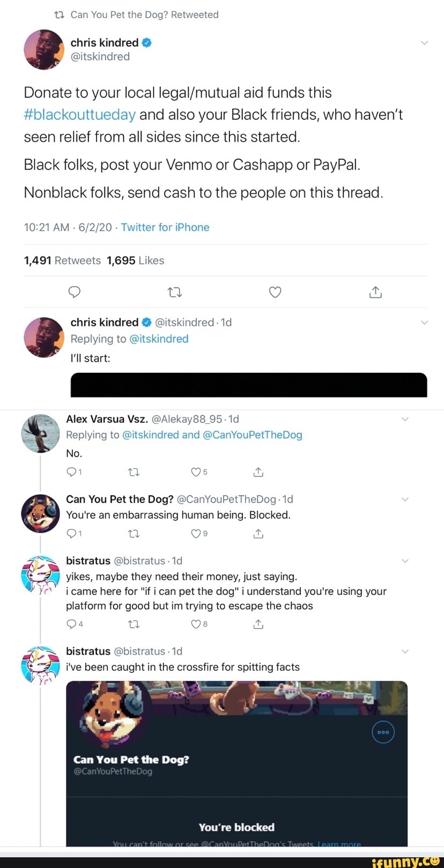The image size is (444, 868).
Task: Open the Twitter for iPhone link
Action: [165, 227]
